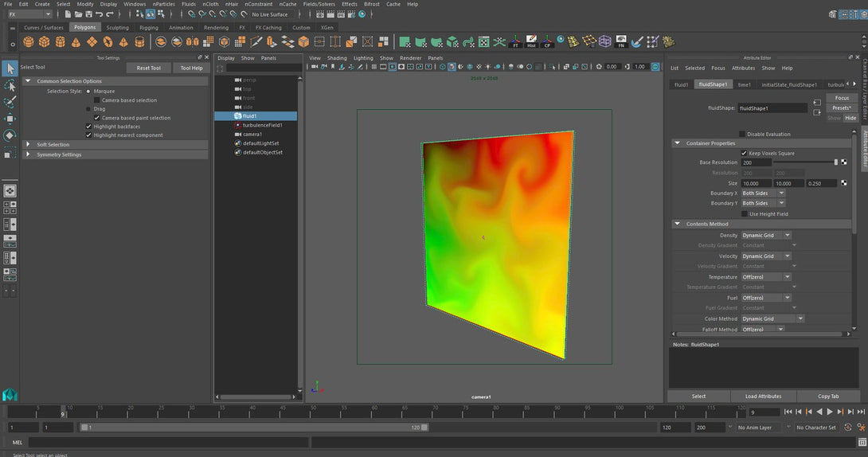Image resolution: width=868 pixels, height=457 pixels.
Task: Open the Renderer panel menu
Action: (410, 58)
